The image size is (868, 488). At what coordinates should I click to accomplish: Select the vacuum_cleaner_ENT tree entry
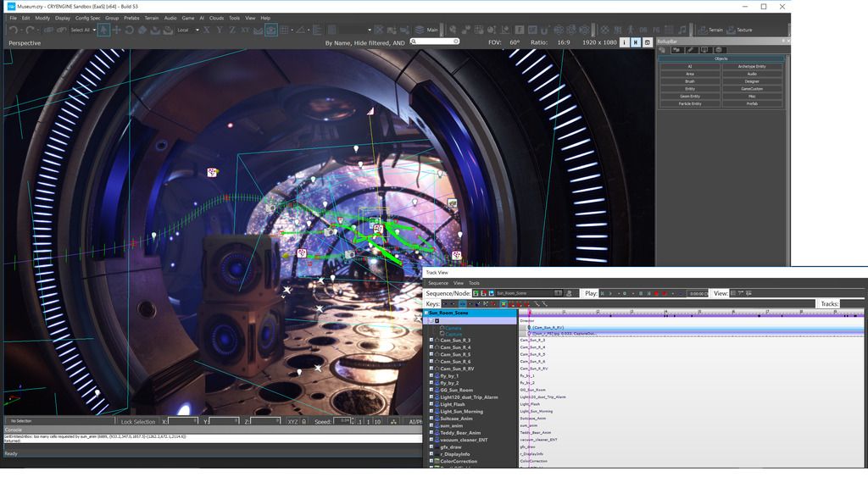(x=464, y=440)
